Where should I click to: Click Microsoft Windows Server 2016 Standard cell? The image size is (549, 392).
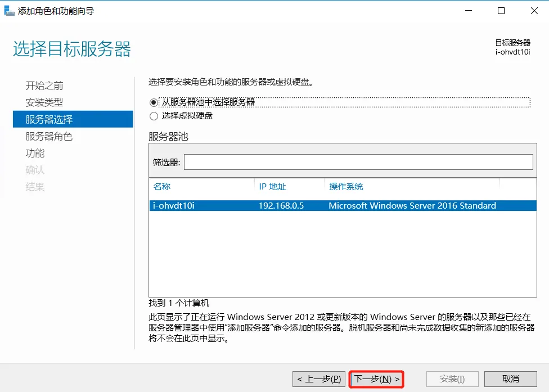click(x=412, y=205)
